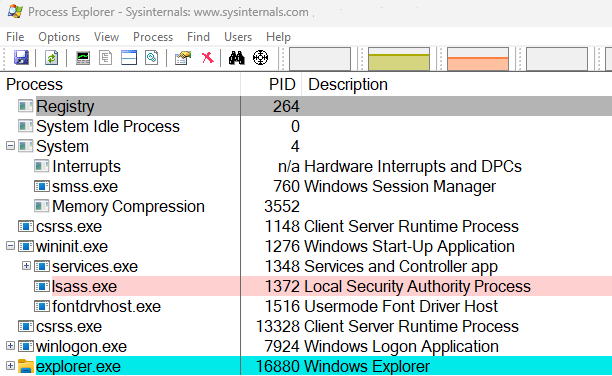The width and height of the screenshot is (612, 376).
Task: Open the Options menu
Action: click(x=59, y=37)
